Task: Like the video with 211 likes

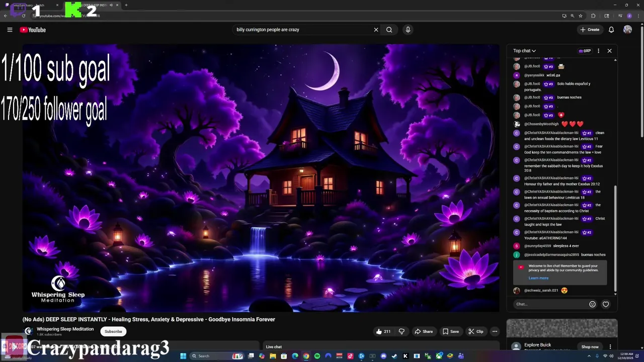Action: [x=383, y=331]
